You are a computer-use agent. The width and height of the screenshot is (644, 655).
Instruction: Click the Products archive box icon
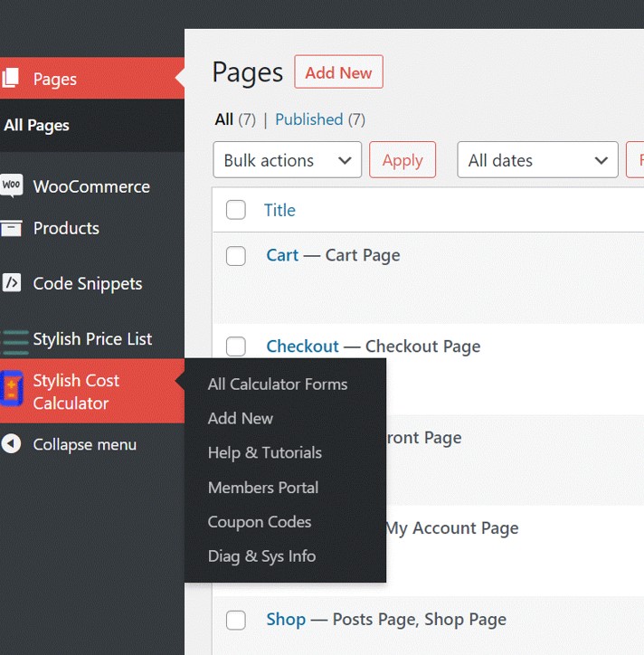[11, 228]
